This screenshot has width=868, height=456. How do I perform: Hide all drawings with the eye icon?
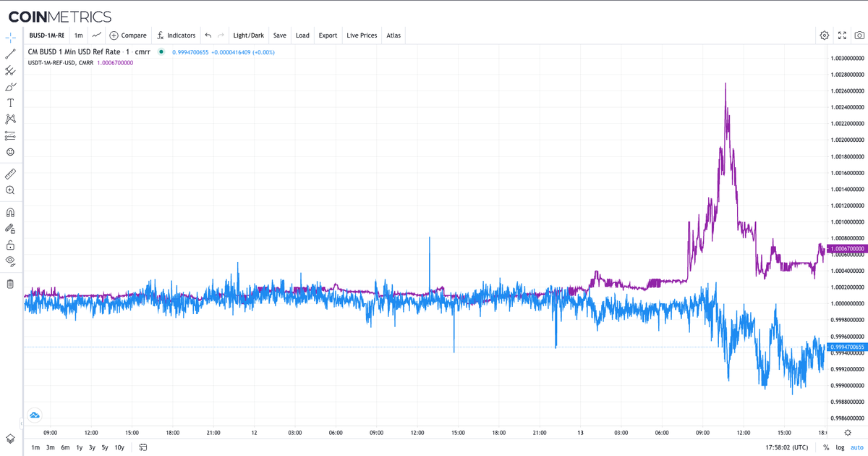tap(10, 261)
